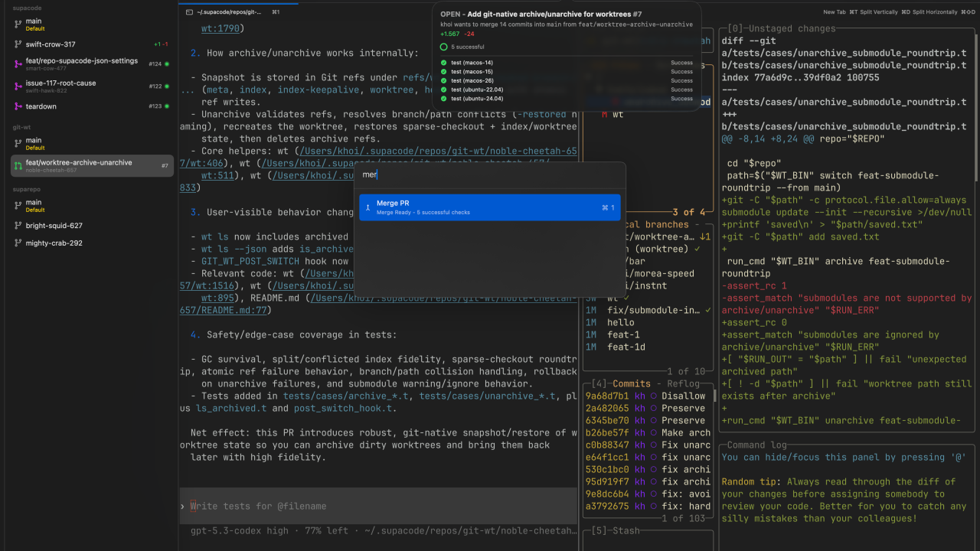Click the green check icon for test (ubuntu-22.04)
The image size is (980, 551).
[444, 90]
